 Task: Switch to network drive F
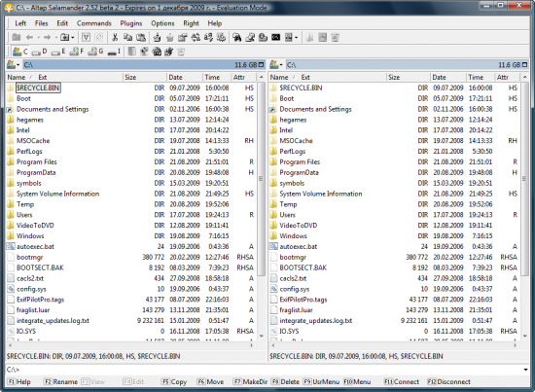pos(77,52)
